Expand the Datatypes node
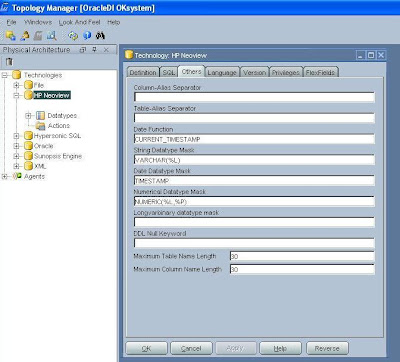This screenshot has width=400, height=362. click(x=28, y=116)
